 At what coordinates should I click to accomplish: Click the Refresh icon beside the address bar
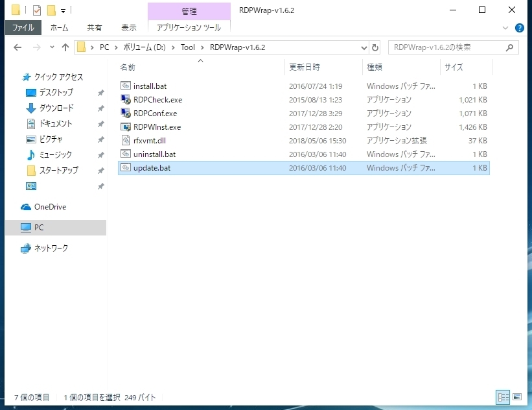[376, 47]
